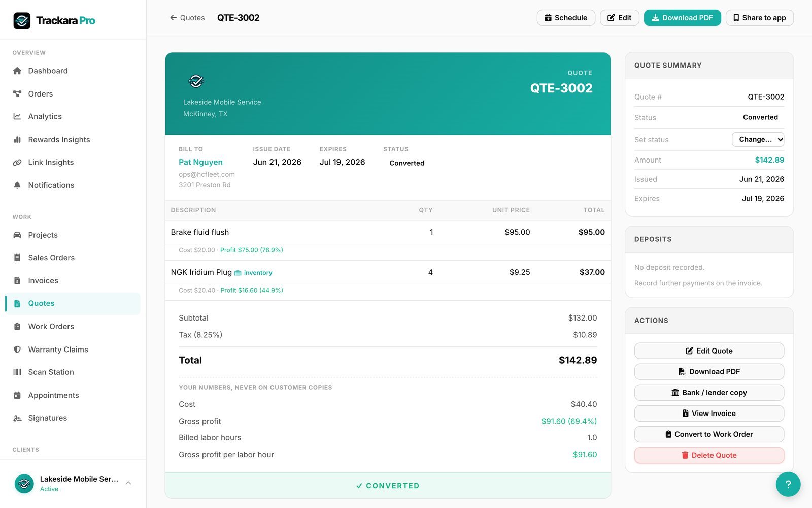Click View Invoice button

[709, 413]
